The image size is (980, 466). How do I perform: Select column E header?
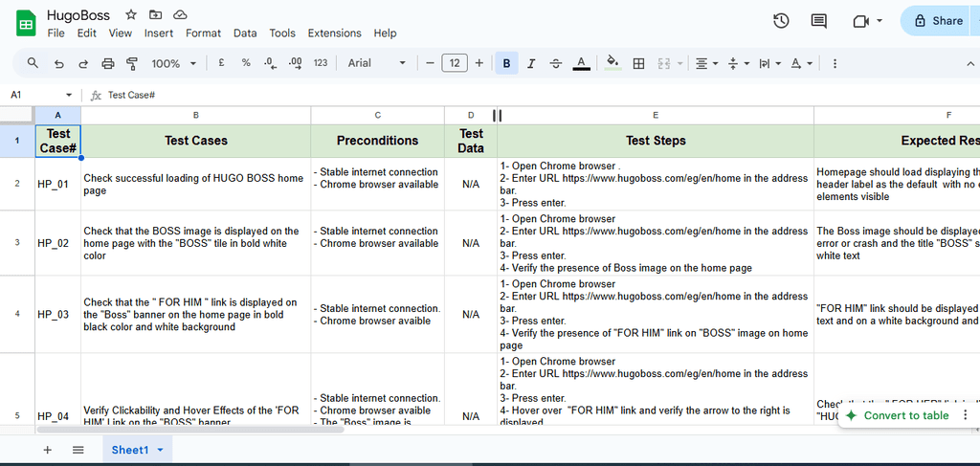656,115
